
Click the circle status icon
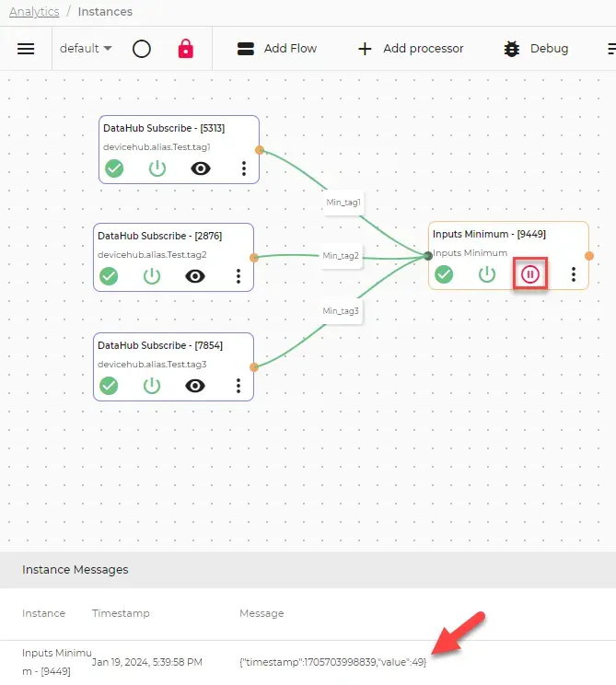pyautogui.click(x=142, y=49)
